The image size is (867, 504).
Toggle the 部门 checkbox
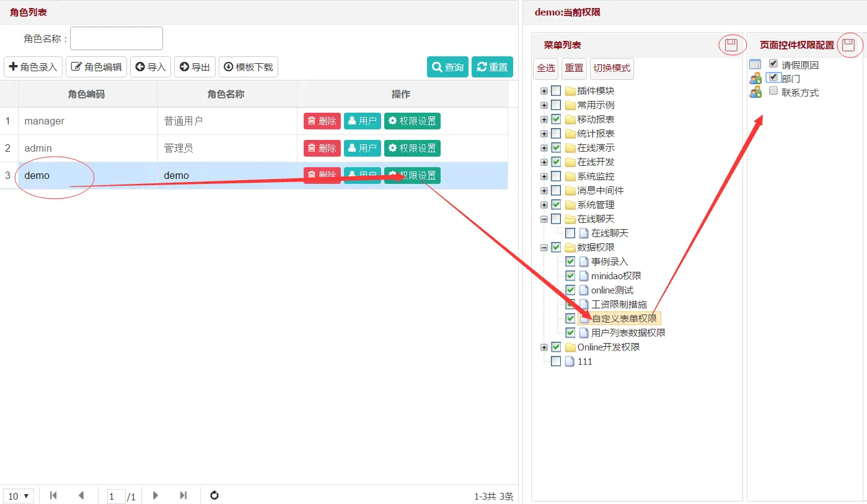(773, 77)
